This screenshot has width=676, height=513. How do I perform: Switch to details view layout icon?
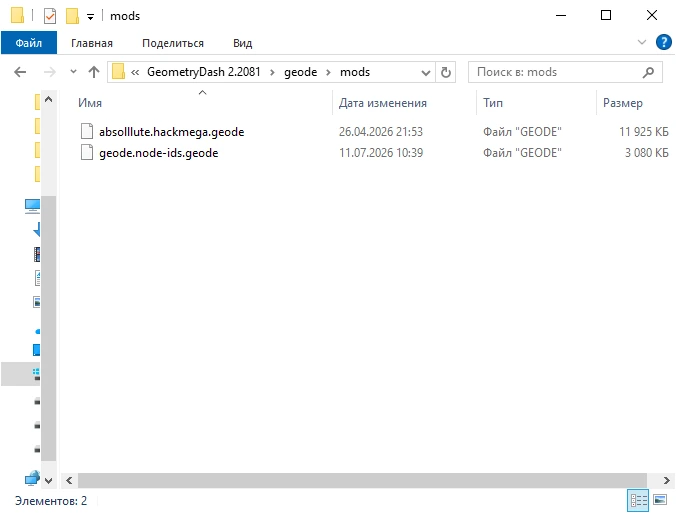638,500
